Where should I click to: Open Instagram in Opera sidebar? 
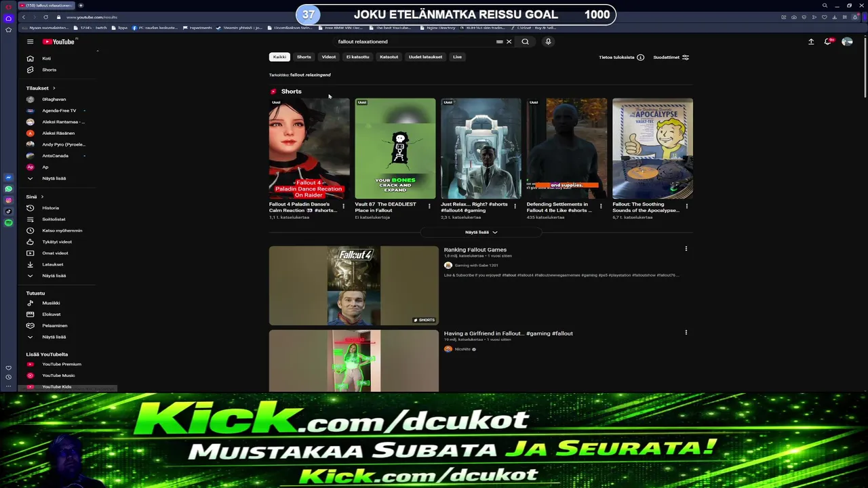[x=8, y=200]
